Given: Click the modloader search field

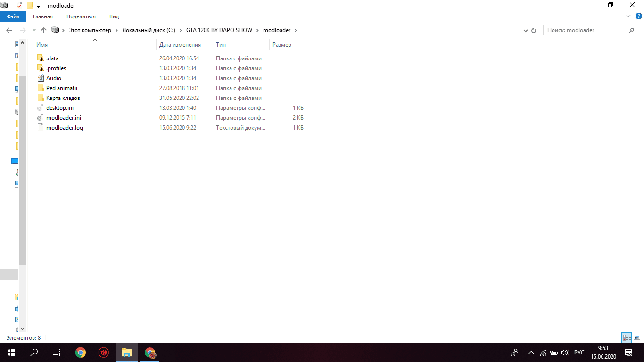Looking at the screenshot, I should click(585, 30).
